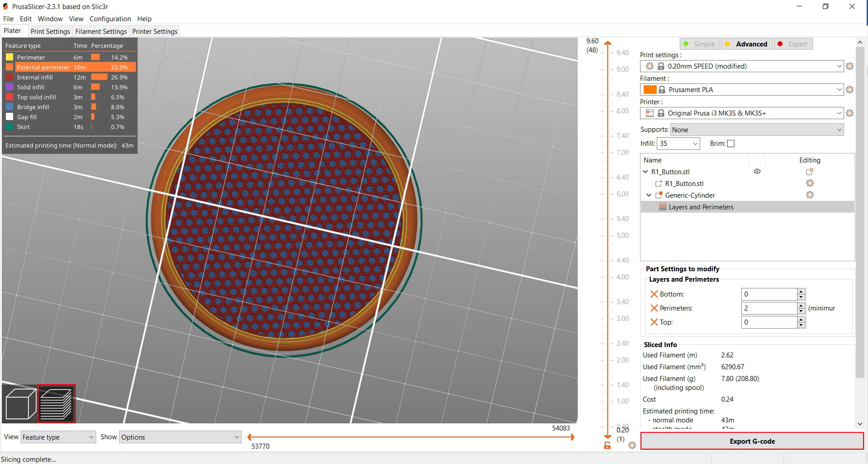Image resolution: width=868 pixels, height=464 pixels.
Task: Open filament settings gear next to Prusament PLA
Action: [x=849, y=90]
